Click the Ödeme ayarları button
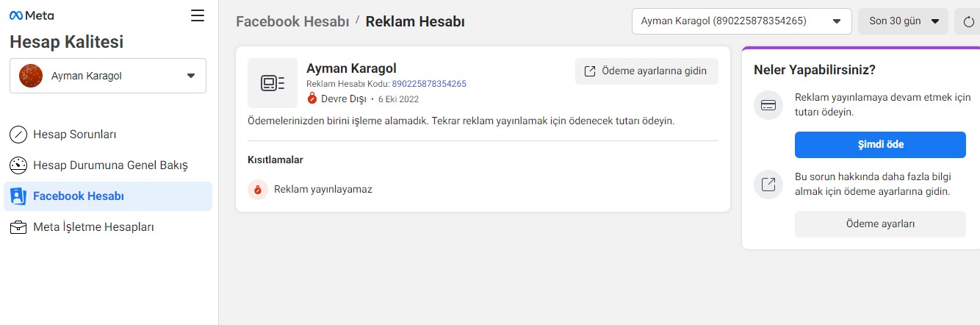 (880, 224)
